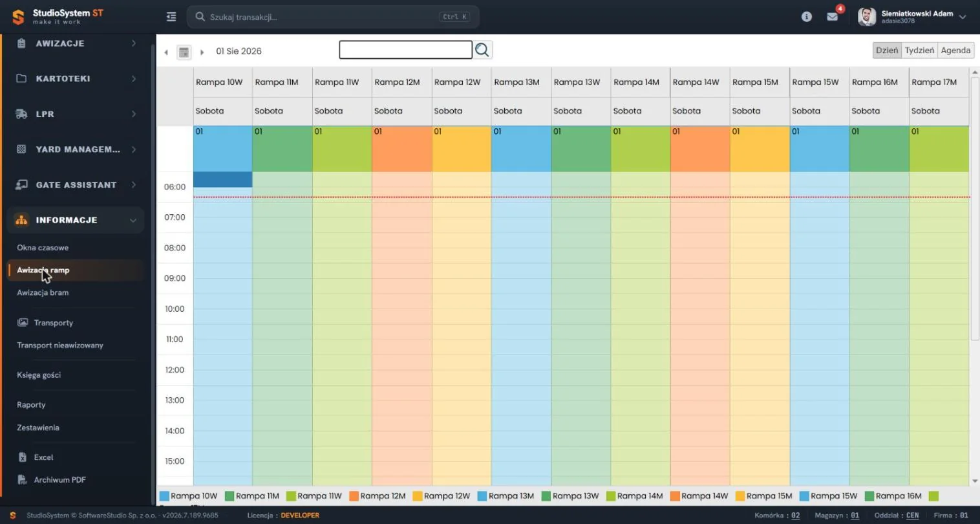Open the info circle icon in header
Image resolution: width=980 pixels, height=524 pixels.
807,17
